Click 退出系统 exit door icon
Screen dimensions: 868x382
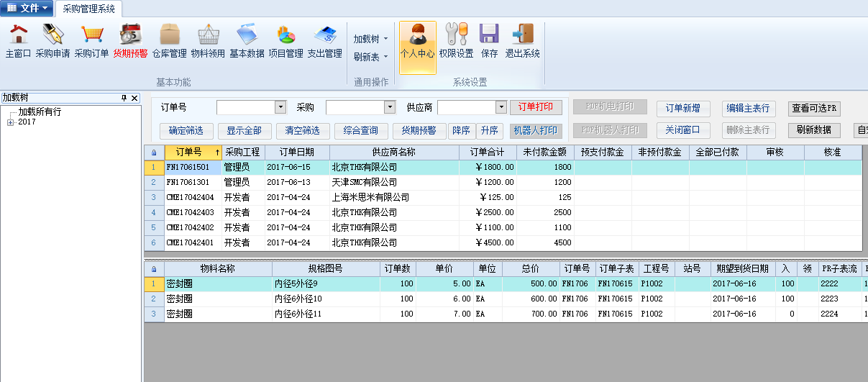coord(522,41)
